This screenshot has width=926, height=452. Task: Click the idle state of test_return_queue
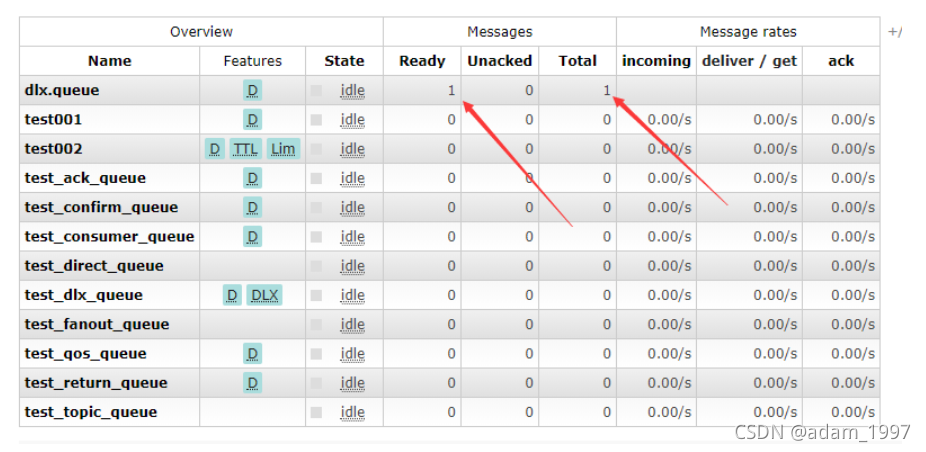pos(353,383)
